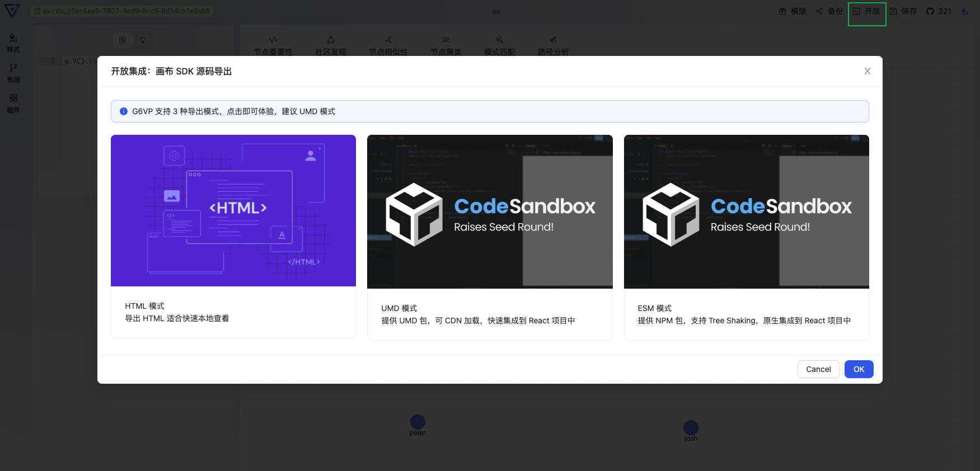The width and height of the screenshot is (980, 471).
Task: Select the 节点重要性 analysis tab
Action: click(x=273, y=46)
